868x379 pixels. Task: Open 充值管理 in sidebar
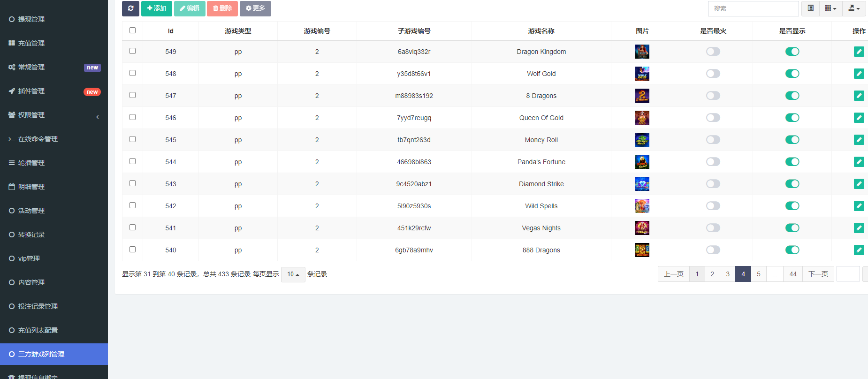(x=54, y=43)
